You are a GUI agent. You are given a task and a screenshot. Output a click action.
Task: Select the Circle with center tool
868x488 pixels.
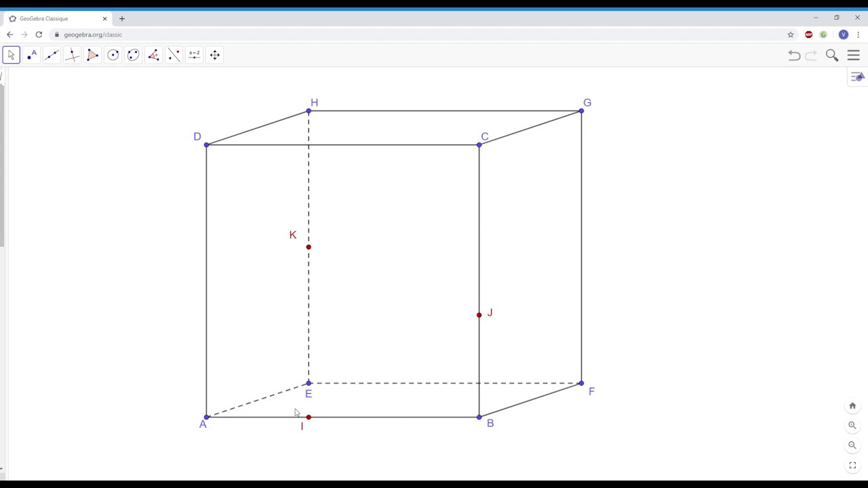(x=113, y=55)
